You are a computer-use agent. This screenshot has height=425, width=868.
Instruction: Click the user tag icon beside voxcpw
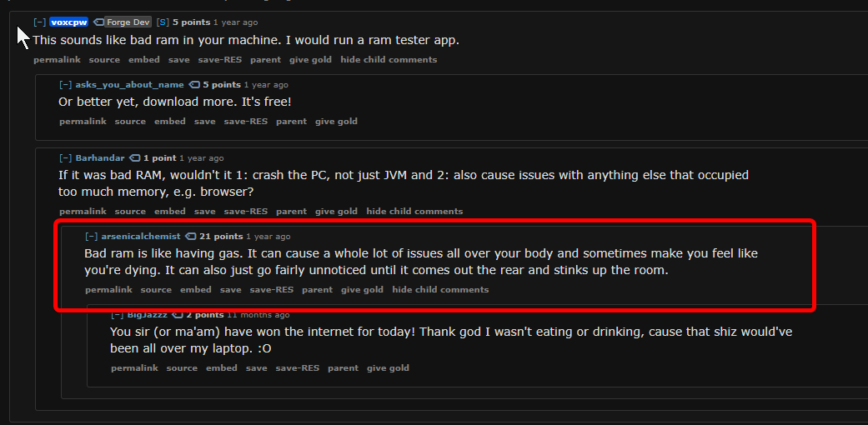98,22
